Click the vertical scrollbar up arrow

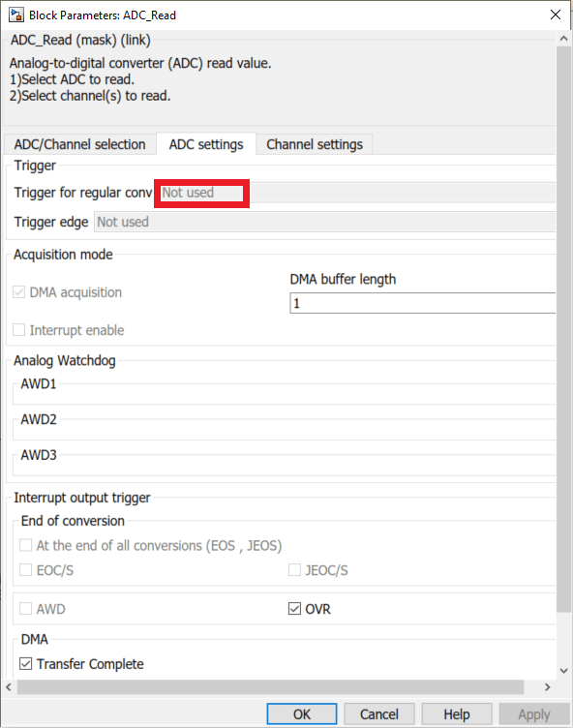(563, 39)
